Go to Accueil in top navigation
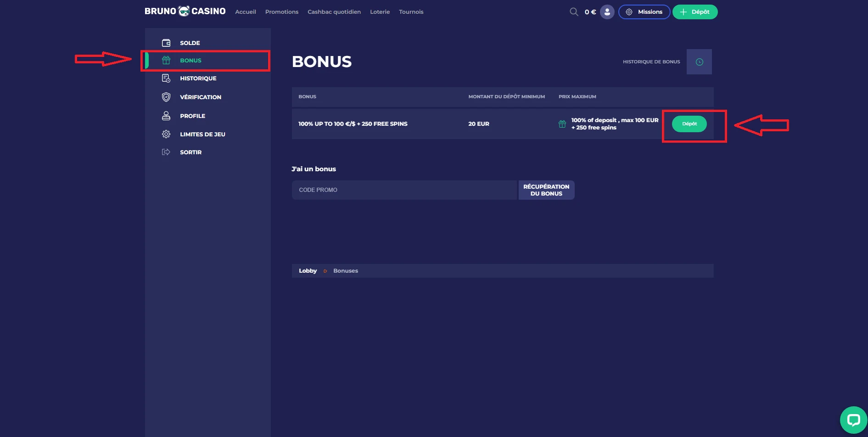The width and height of the screenshot is (868, 437). point(246,12)
